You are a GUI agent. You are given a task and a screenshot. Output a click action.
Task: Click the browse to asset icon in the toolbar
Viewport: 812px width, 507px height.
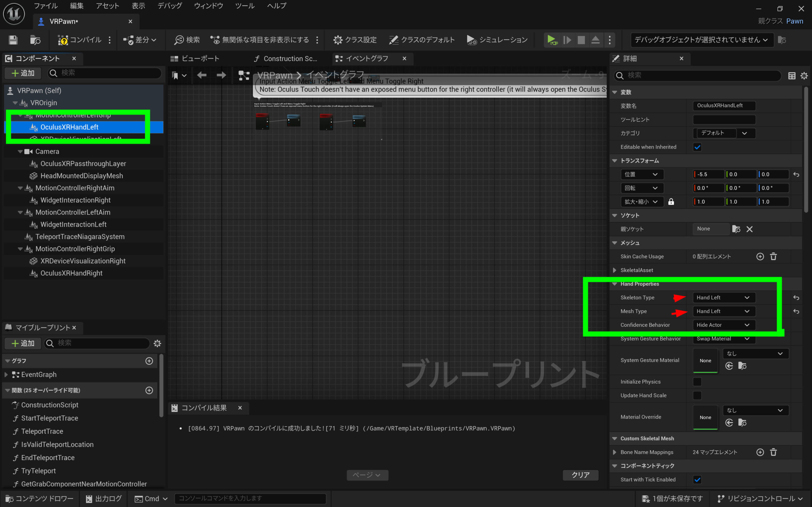coord(35,40)
